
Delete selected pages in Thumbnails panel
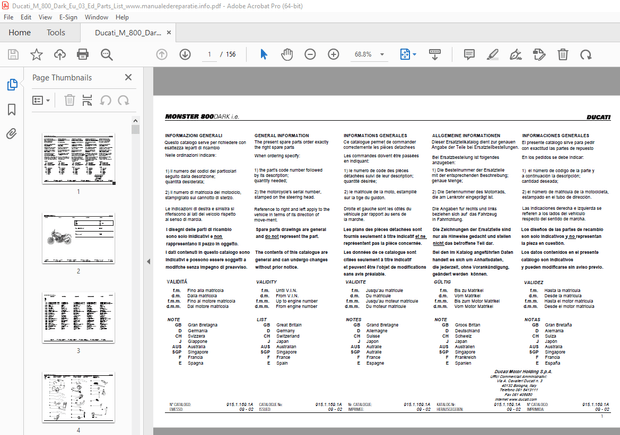(70, 100)
